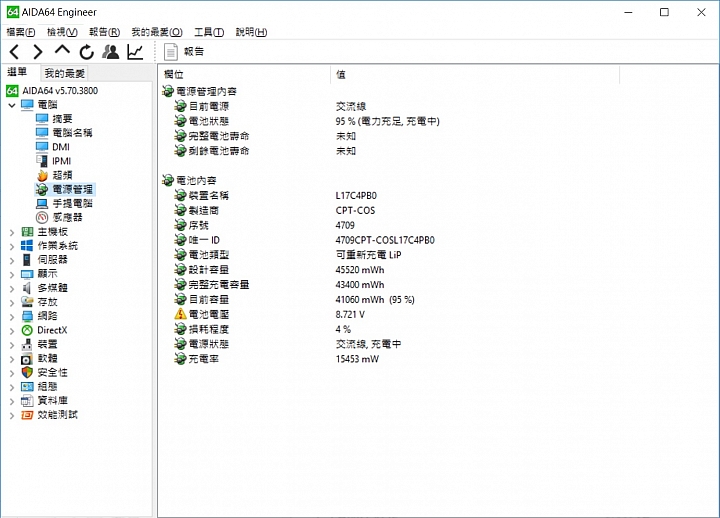The height and width of the screenshot is (518, 720).
Task: Click the 報告 toolbar button label
Action: (x=194, y=51)
